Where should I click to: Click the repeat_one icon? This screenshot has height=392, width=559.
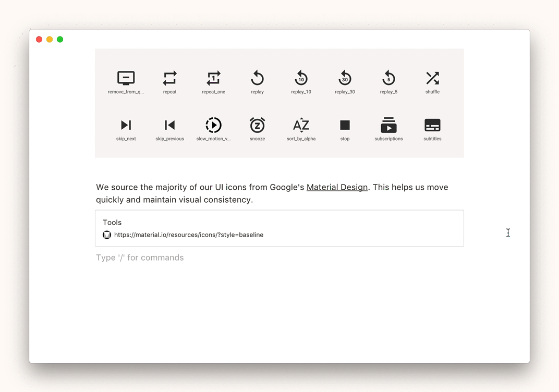click(213, 78)
